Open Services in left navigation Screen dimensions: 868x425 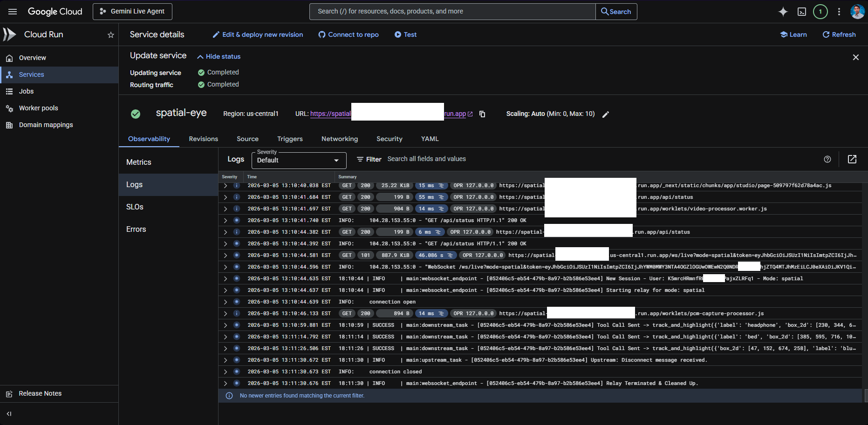pyautogui.click(x=59, y=75)
